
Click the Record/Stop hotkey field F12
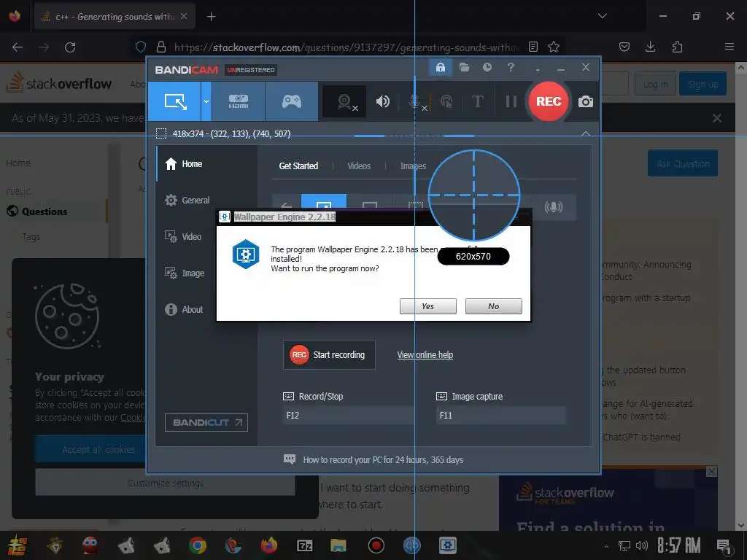pos(348,415)
